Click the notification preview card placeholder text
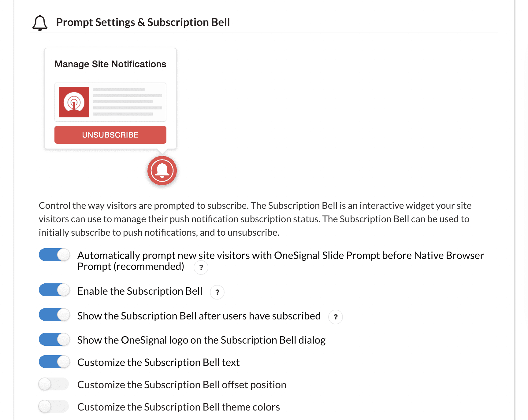The height and width of the screenshot is (420, 528). click(127, 102)
